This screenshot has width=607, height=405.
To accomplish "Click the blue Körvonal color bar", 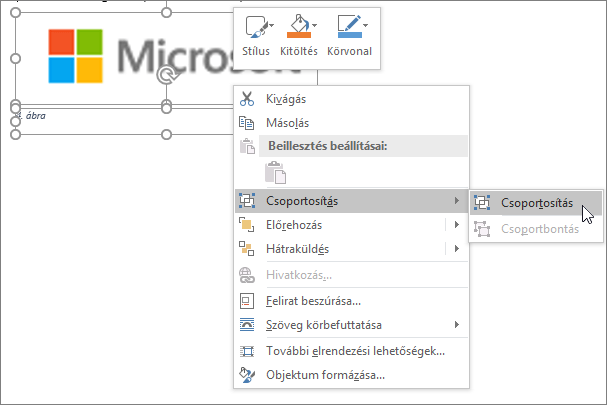I will click(350, 35).
